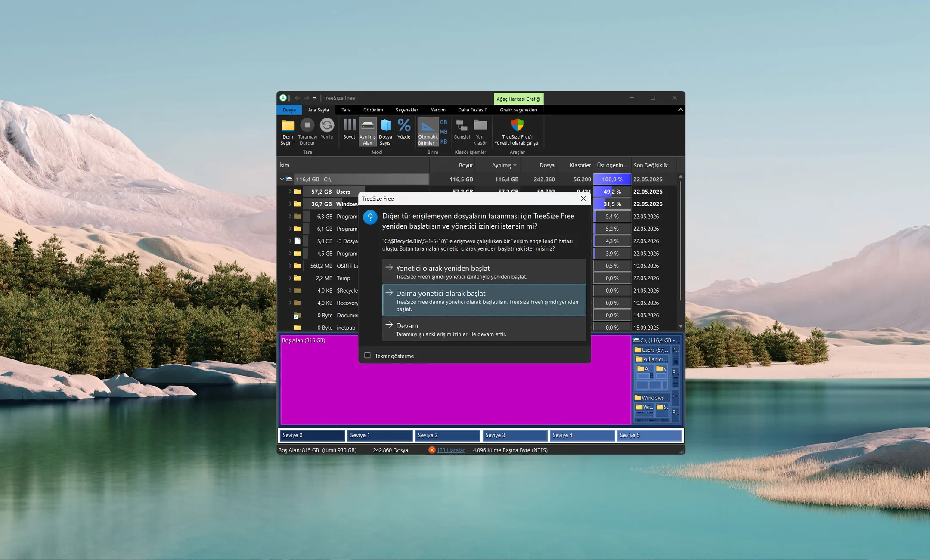Click the red error icon in the status bar
The height and width of the screenshot is (560, 930).
[432, 450]
